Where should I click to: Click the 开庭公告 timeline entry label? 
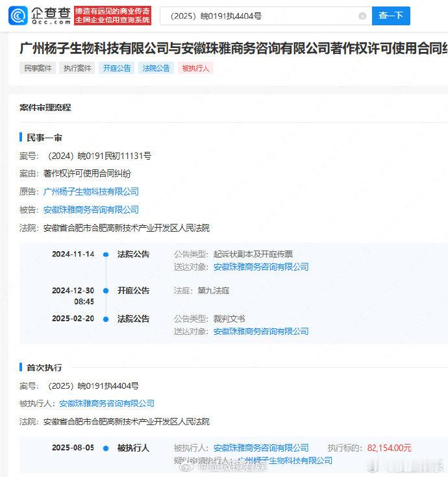(x=133, y=291)
